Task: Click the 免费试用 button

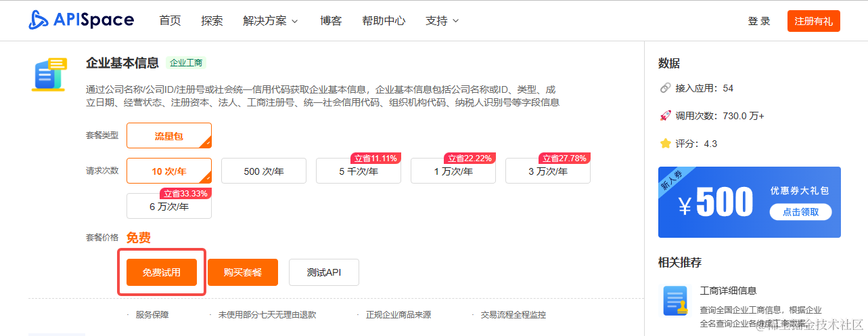Action: coord(162,272)
